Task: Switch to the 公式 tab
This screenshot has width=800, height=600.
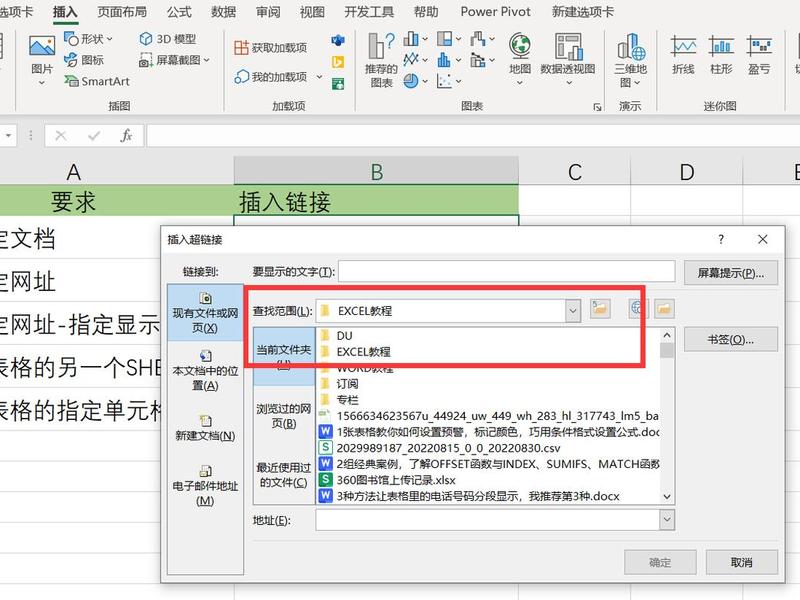Action: (x=179, y=12)
